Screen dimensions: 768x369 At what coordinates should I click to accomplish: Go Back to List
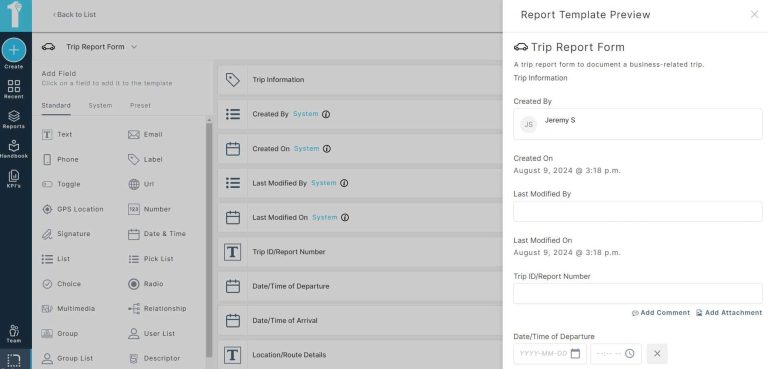74,15
